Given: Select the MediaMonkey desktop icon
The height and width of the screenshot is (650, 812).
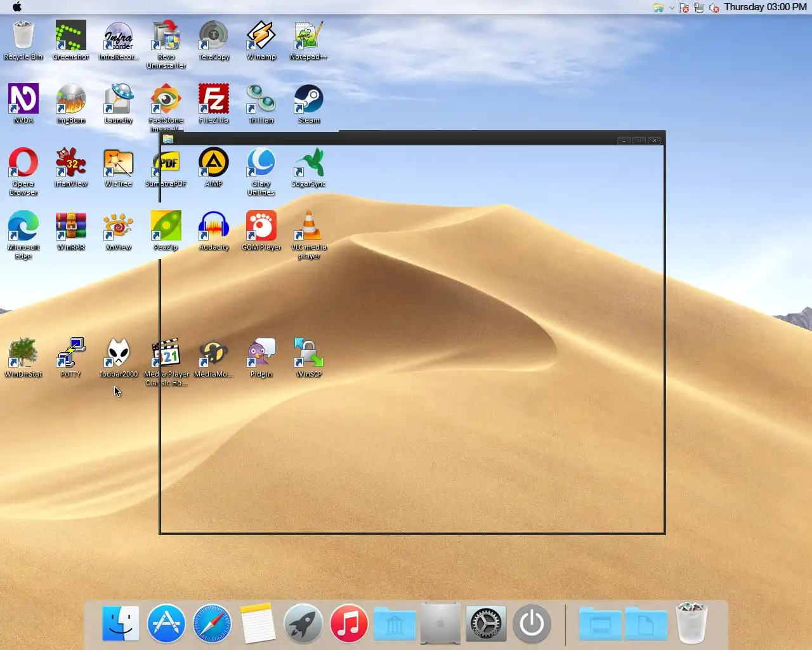Looking at the screenshot, I should (x=214, y=358).
